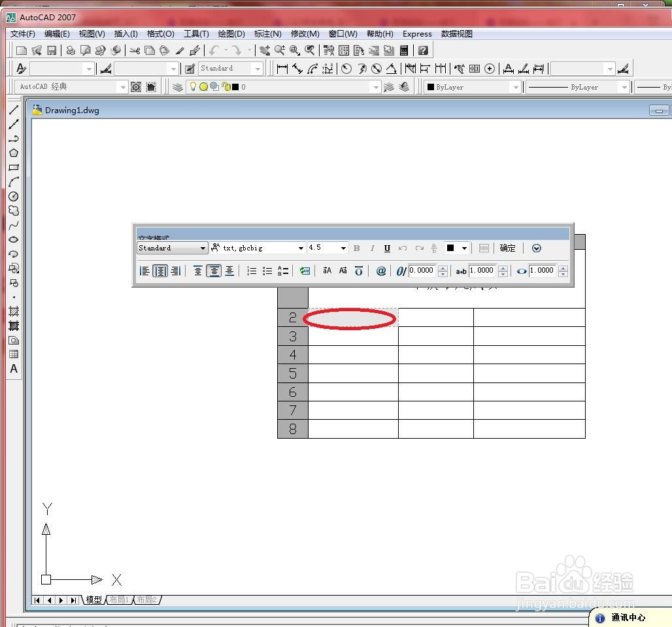Toggle Italic in text formatting toolbar
The image size is (672, 627).
[x=372, y=248]
